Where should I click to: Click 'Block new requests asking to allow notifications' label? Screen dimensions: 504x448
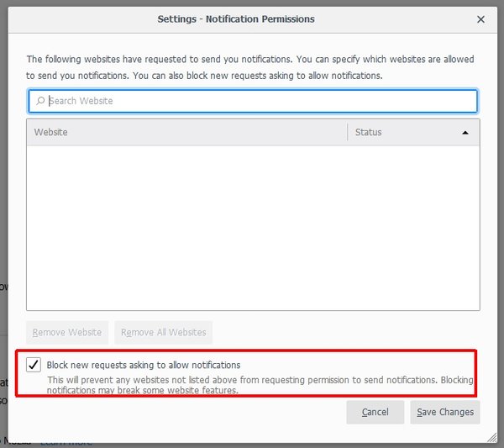tap(144, 365)
